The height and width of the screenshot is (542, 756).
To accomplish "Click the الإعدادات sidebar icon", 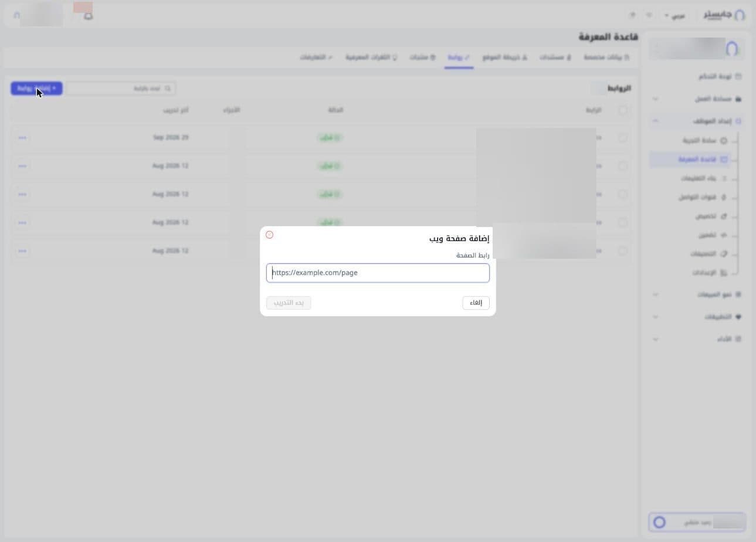I will 724,273.
